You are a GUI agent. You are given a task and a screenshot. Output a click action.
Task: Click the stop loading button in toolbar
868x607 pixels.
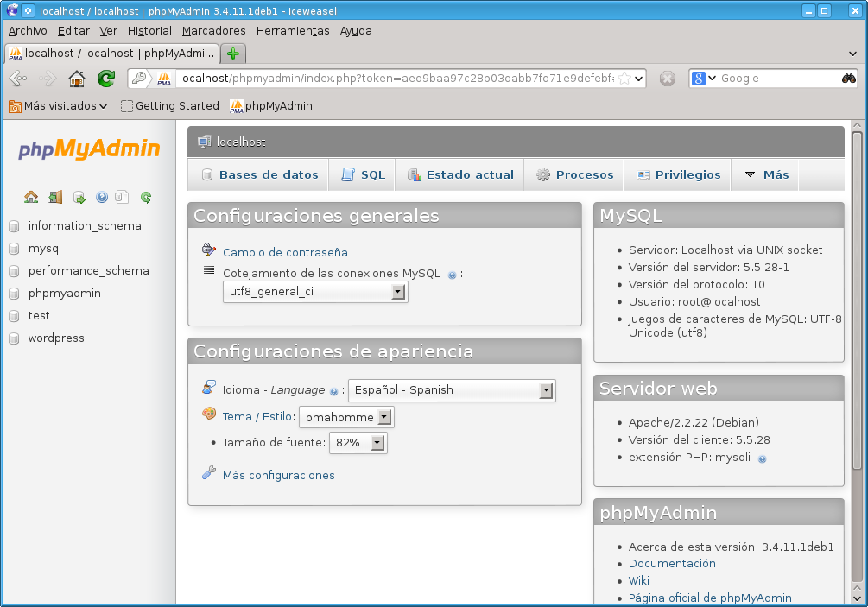(x=668, y=79)
